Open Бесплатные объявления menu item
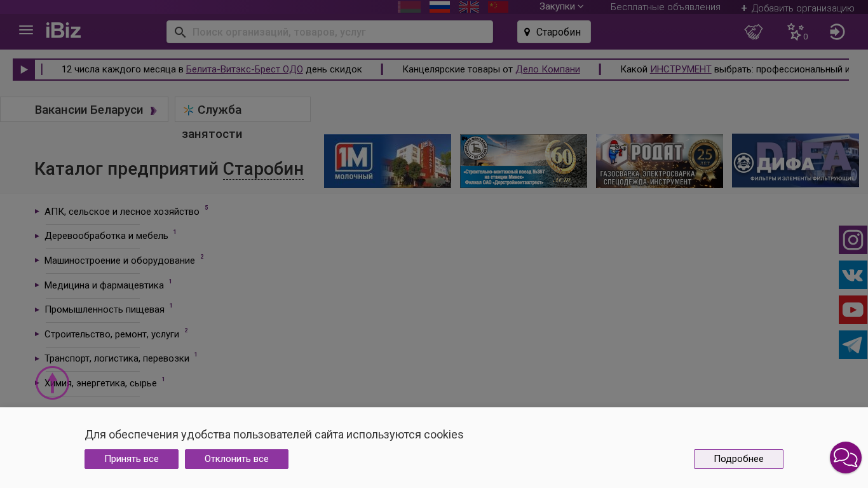 point(665,7)
